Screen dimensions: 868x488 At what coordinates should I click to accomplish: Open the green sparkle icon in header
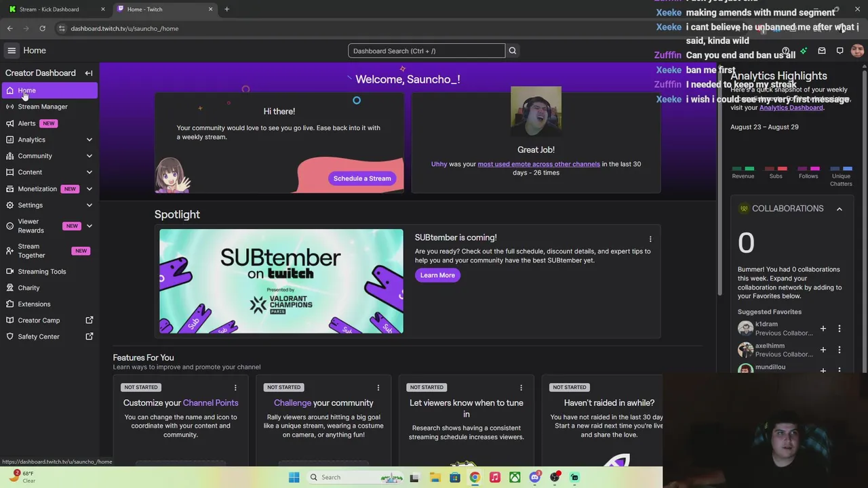click(x=804, y=51)
